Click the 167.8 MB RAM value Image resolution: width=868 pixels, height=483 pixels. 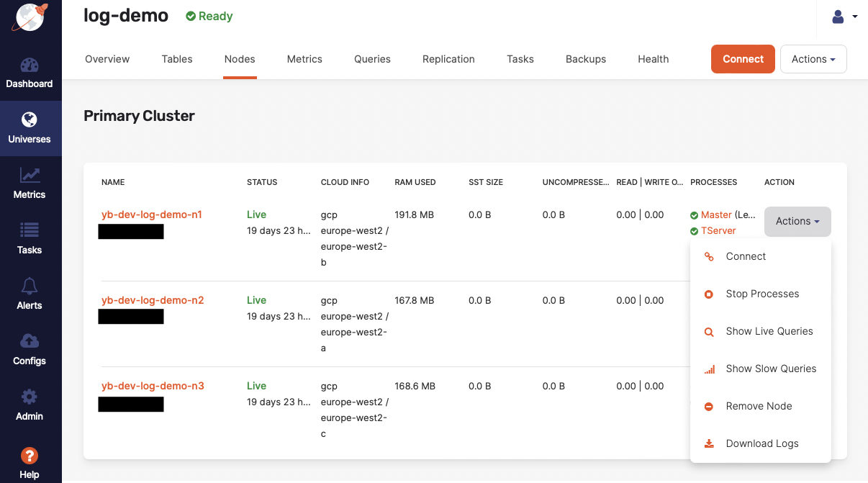click(415, 300)
